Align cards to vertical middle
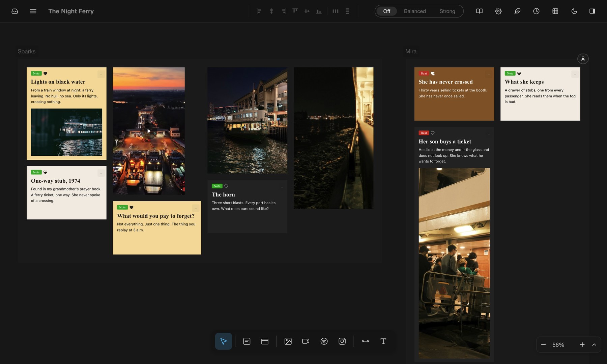This screenshot has width=607, height=364. point(307,11)
